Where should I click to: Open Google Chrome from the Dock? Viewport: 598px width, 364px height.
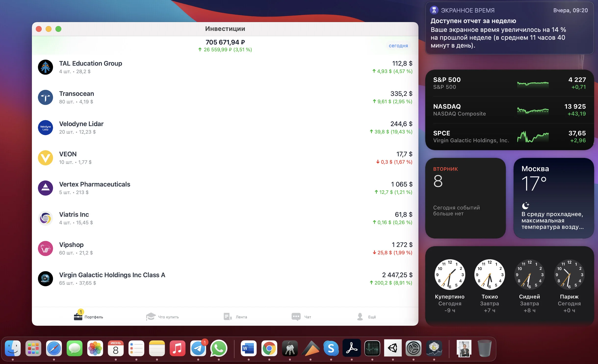[269, 348]
